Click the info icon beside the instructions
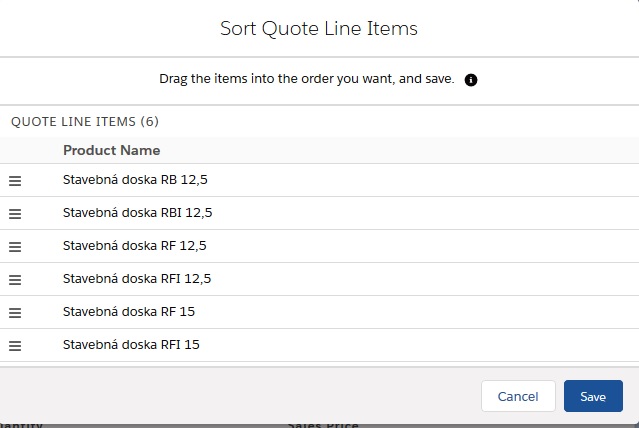639x428 pixels. [471, 79]
